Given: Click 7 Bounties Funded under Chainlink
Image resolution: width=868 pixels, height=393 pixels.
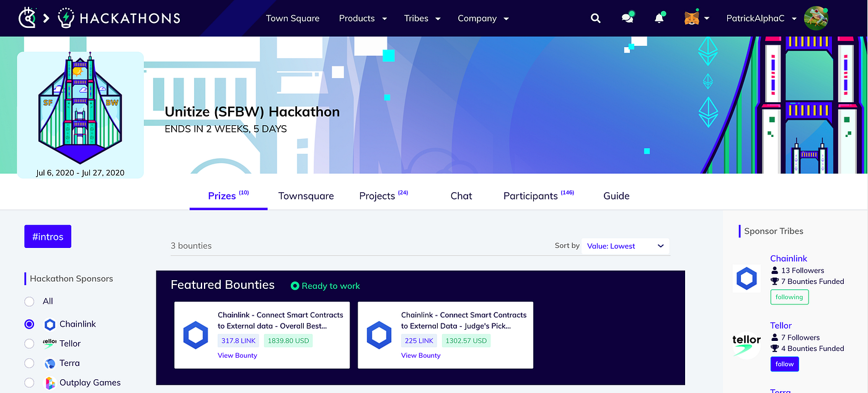Looking at the screenshot, I should click(807, 281).
